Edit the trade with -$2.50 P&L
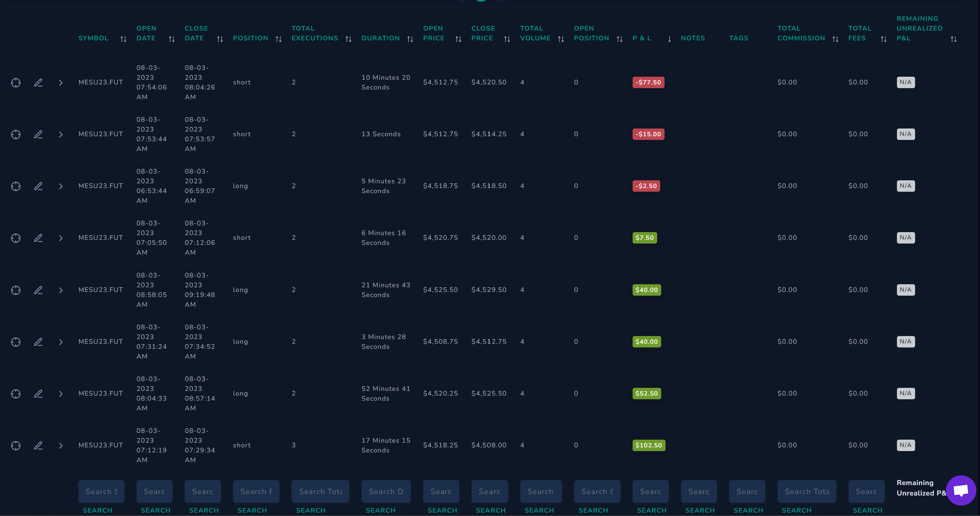This screenshot has width=980, height=516. [38, 186]
